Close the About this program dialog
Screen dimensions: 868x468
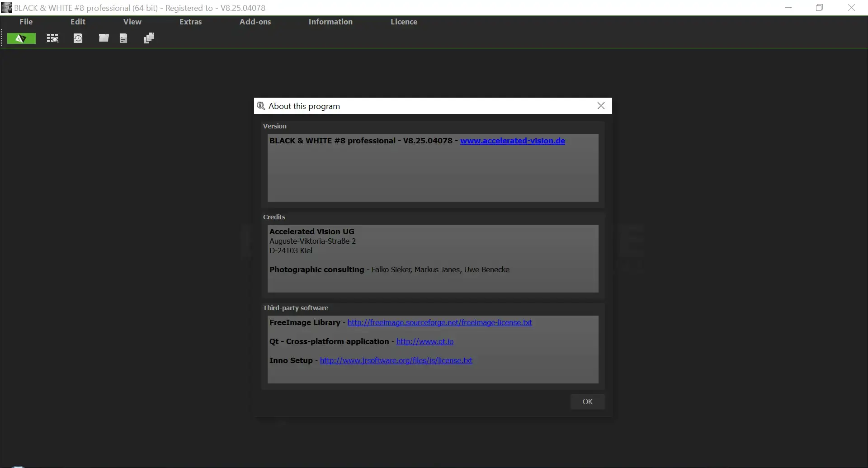point(601,105)
